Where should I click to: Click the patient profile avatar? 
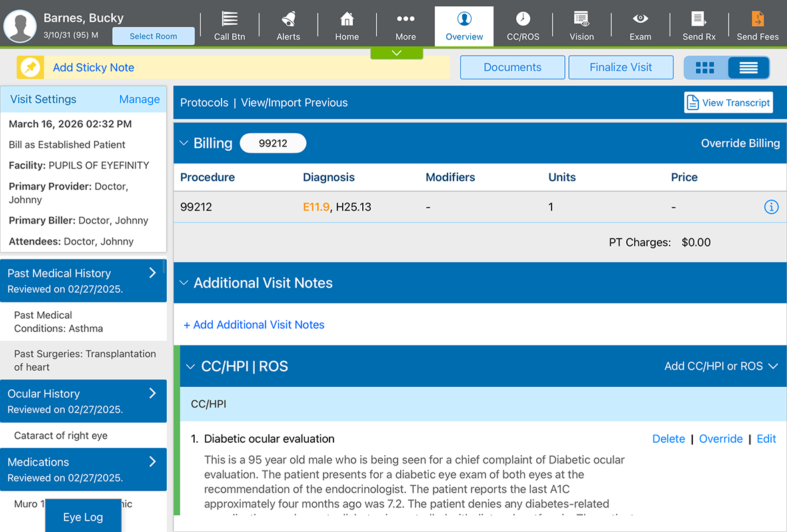click(x=20, y=25)
